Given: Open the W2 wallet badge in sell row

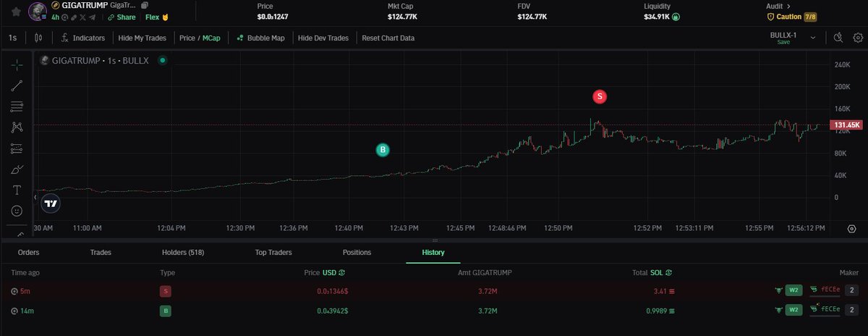Looking at the screenshot, I should (x=793, y=290).
